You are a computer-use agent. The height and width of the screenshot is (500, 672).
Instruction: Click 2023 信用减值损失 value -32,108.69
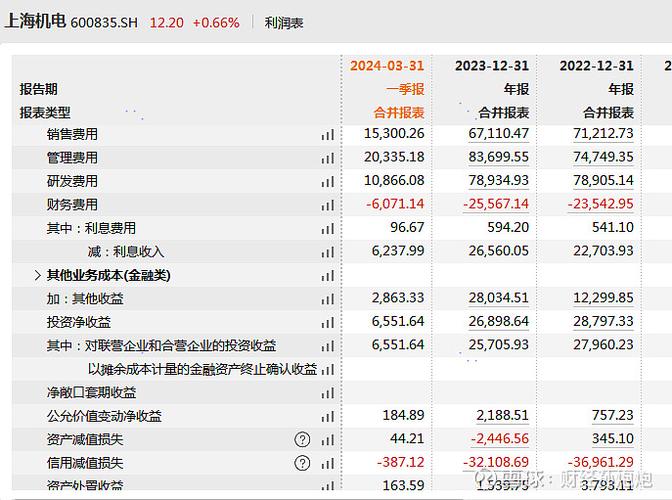point(496,462)
